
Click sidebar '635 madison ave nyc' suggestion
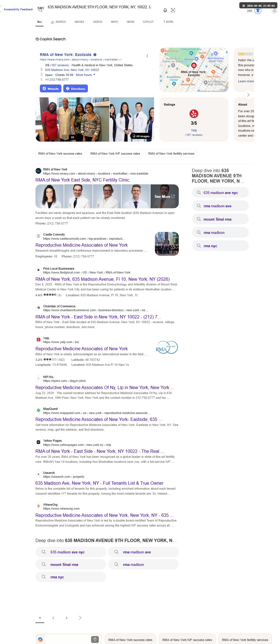tap(220, 193)
